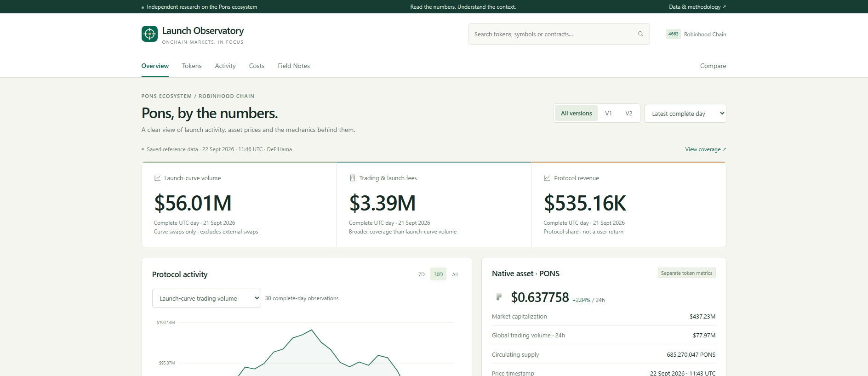Click the $77.97M global trading volume value

coord(704,336)
